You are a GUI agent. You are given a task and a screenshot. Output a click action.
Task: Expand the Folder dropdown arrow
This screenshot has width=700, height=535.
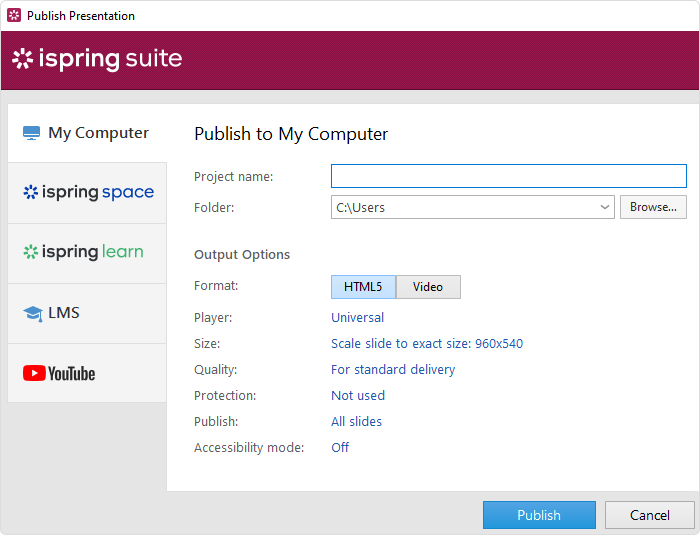(x=605, y=207)
